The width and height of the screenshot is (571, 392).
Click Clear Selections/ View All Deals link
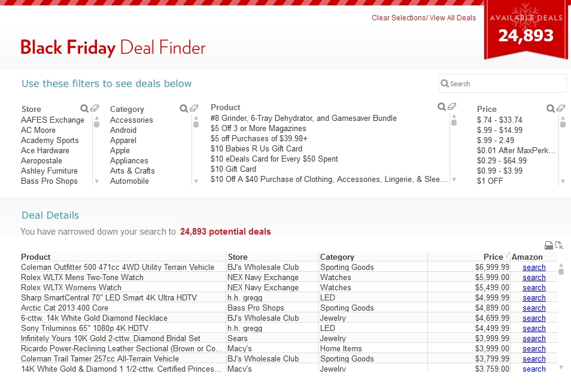pyautogui.click(x=424, y=18)
